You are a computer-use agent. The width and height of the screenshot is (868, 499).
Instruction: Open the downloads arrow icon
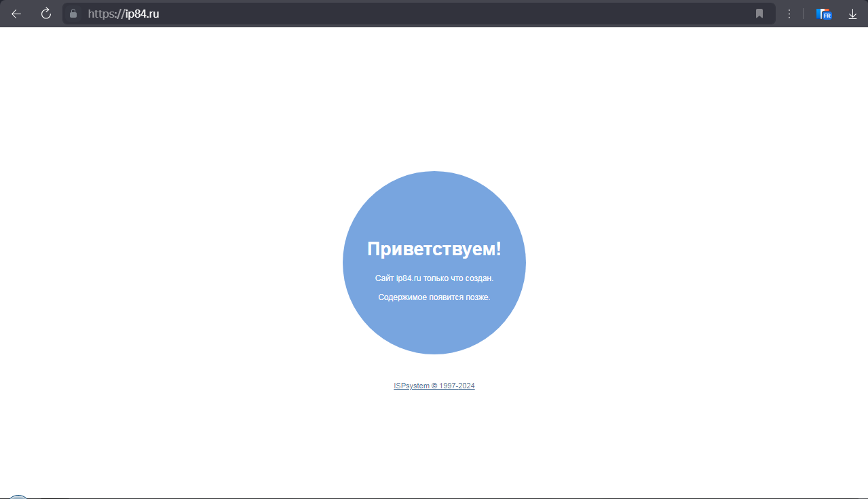coord(853,14)
